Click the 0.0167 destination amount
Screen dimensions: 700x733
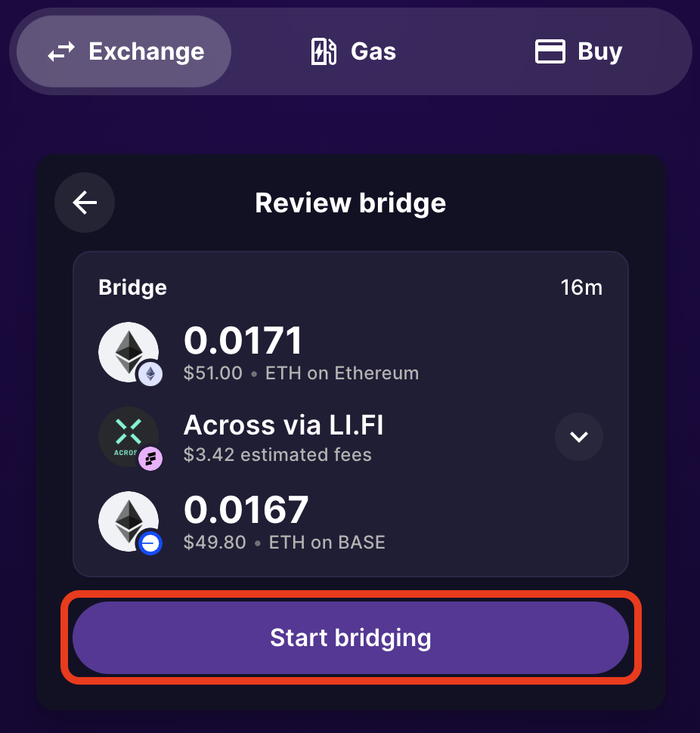(x=246, y=511)
